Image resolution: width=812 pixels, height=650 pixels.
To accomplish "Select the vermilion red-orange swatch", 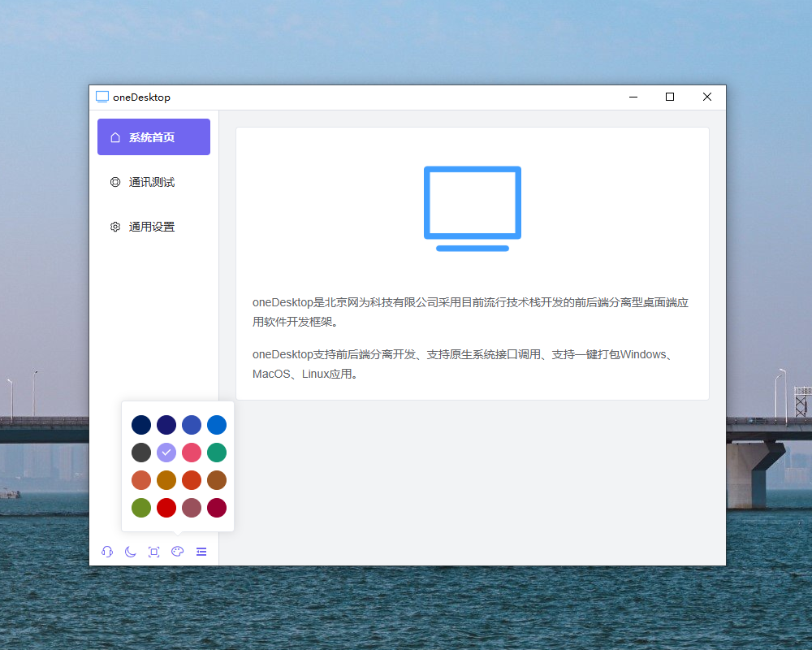I will pos(192,480).
